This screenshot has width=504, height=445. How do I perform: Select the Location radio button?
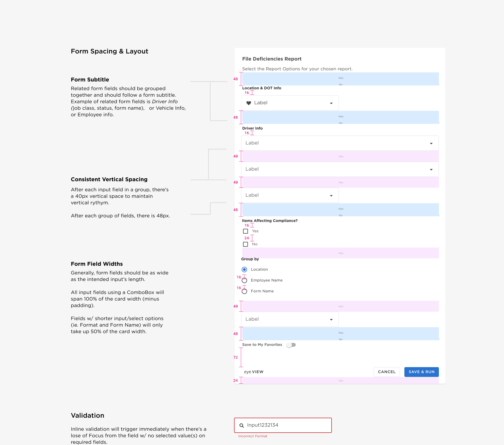[x=244, y=269]
